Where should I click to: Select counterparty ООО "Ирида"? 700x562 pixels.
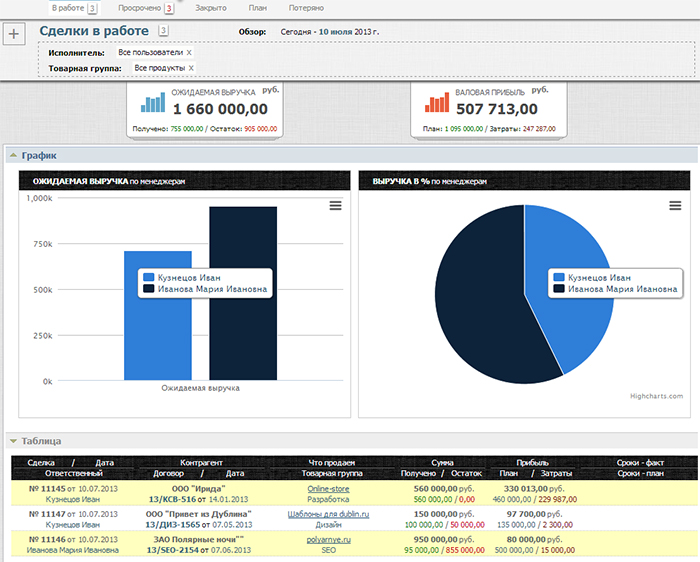pos(198,489)
